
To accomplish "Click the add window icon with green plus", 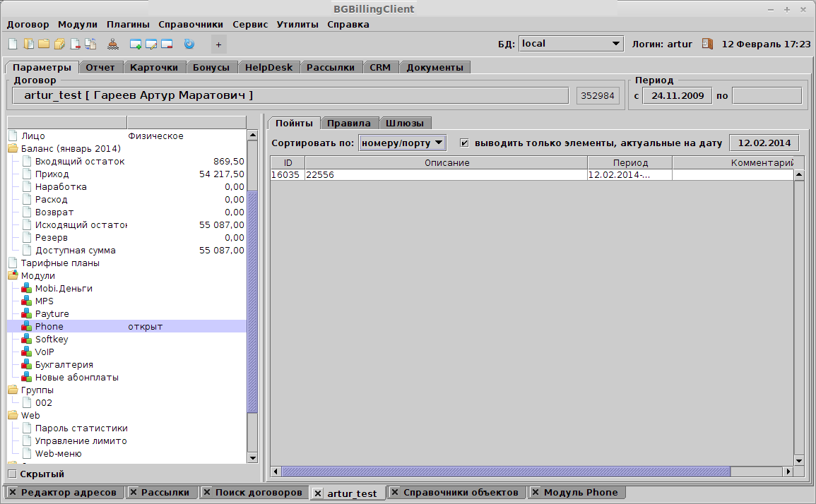I will (x=136, y=44).
